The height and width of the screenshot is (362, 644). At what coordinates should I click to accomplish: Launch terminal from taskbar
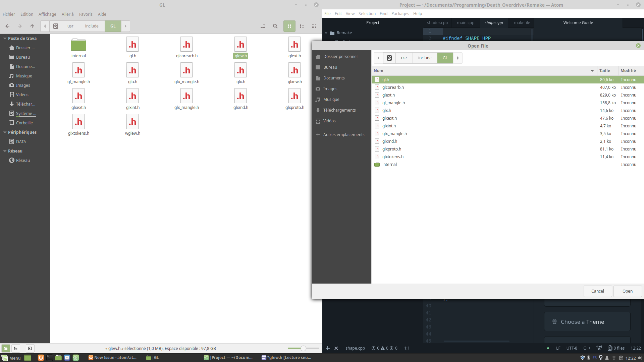(x=50, y=358)
